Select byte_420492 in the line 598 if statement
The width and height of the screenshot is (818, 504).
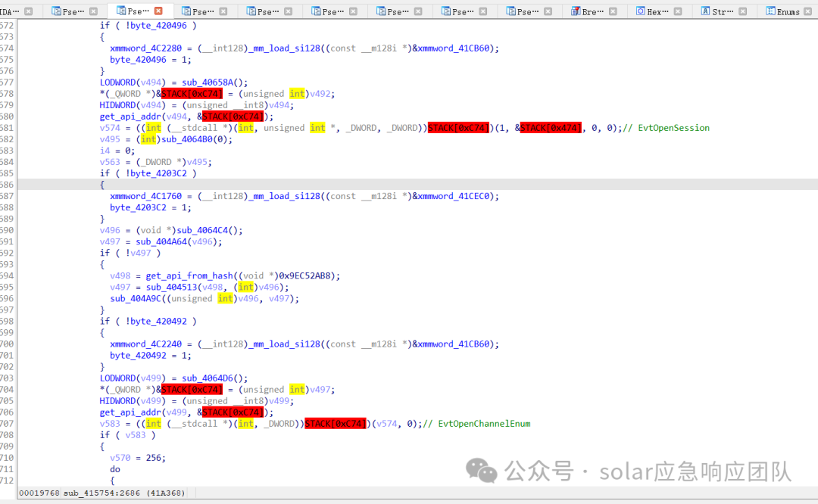coord(158,321)
